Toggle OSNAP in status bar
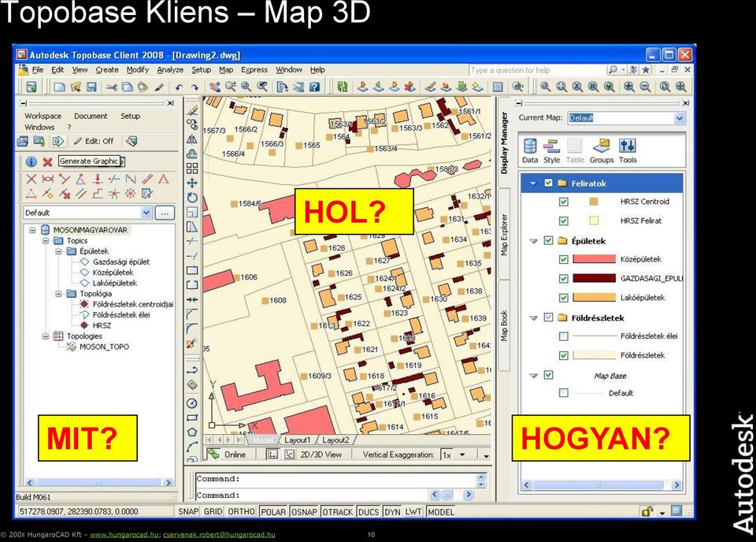Screen dimensions: 756x542 [304, 511]
